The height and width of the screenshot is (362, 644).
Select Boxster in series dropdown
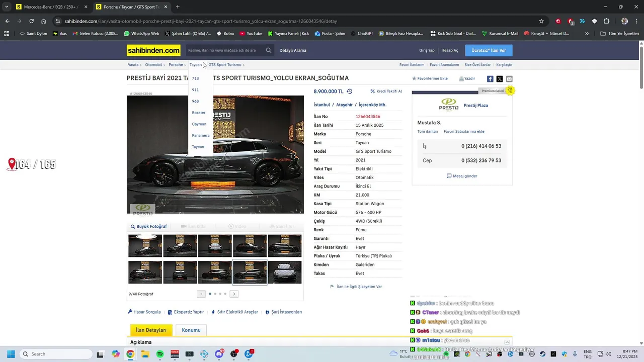tap(199, 113)
